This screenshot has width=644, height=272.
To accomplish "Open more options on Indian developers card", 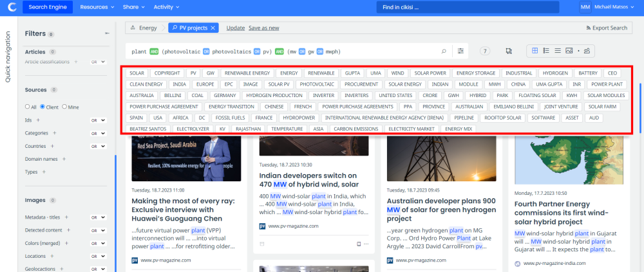I will (366, 244).
